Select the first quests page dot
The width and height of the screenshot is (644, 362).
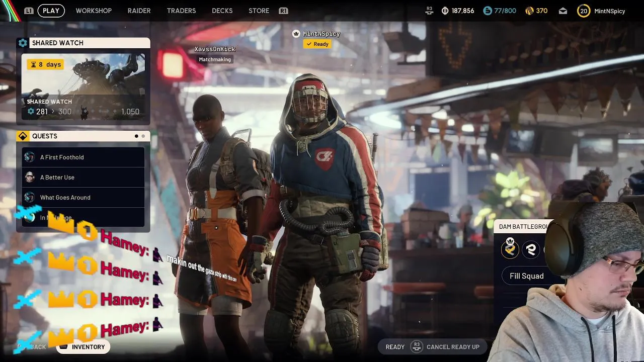pos(136,136)
